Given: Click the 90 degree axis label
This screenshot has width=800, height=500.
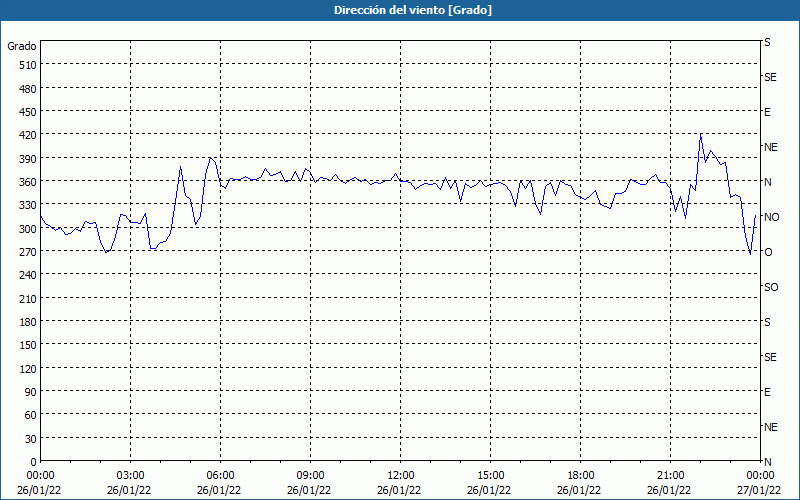Looking at the screenshot, I should (31, 392).
